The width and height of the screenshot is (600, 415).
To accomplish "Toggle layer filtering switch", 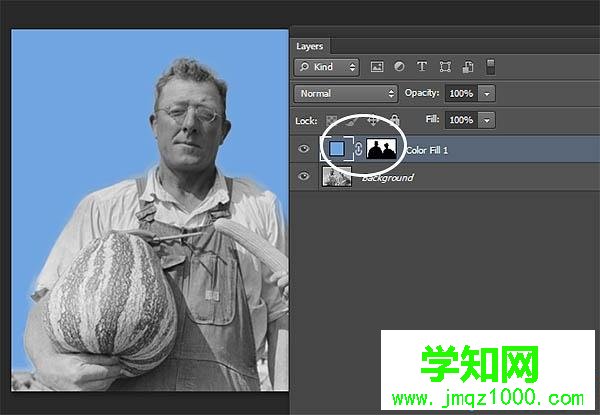I will [490, 67].
